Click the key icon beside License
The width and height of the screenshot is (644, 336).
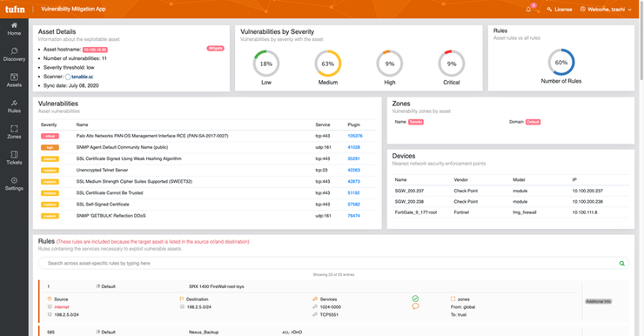549,9
